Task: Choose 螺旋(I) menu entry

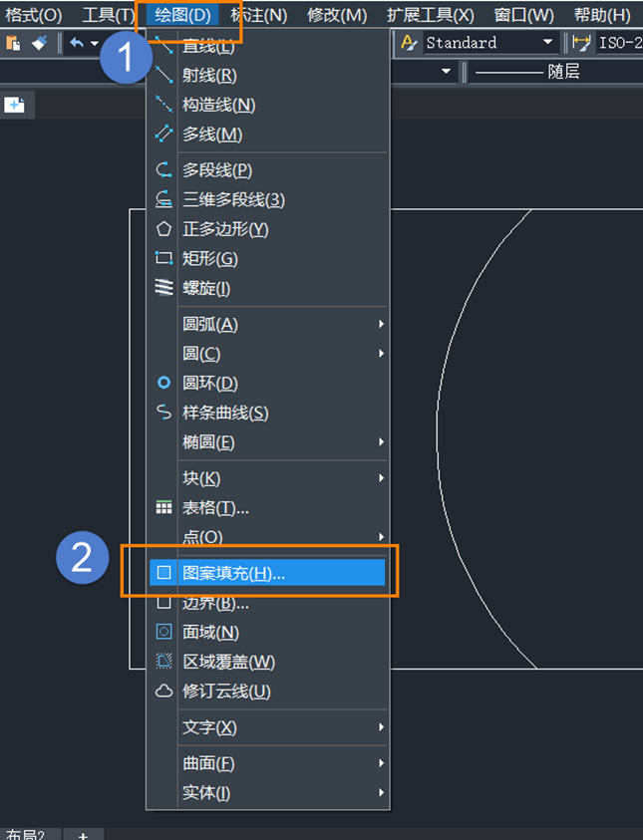Action: click(267, 288)
